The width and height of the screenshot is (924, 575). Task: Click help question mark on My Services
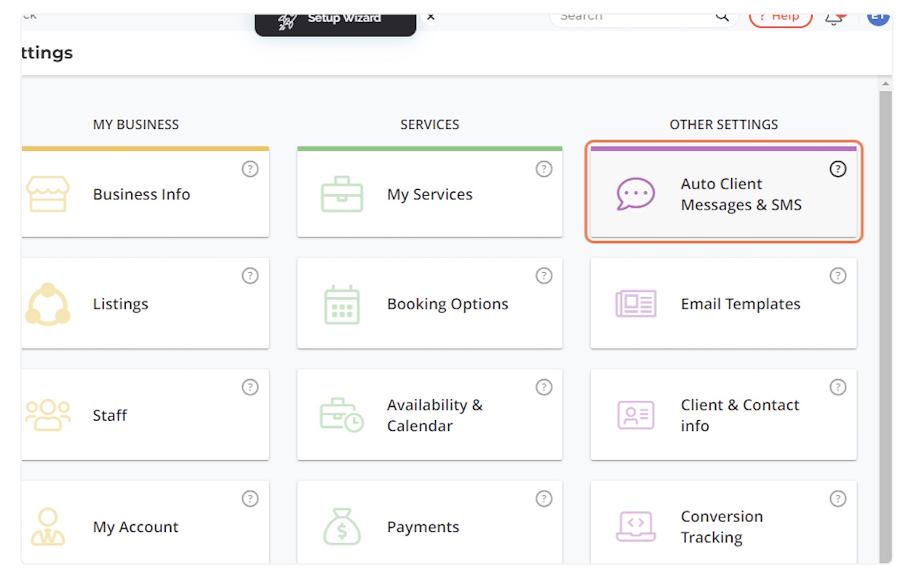543,169
